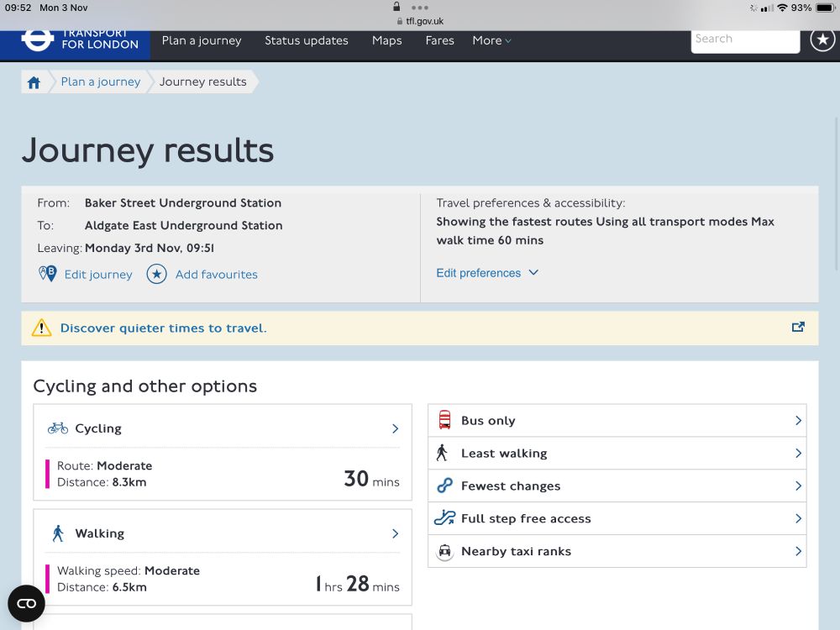Image resolution: width=840 pixels, height=630 pixels.
Task: Click the Fewest changes interchange icon
Action: (x=444, y=486)
